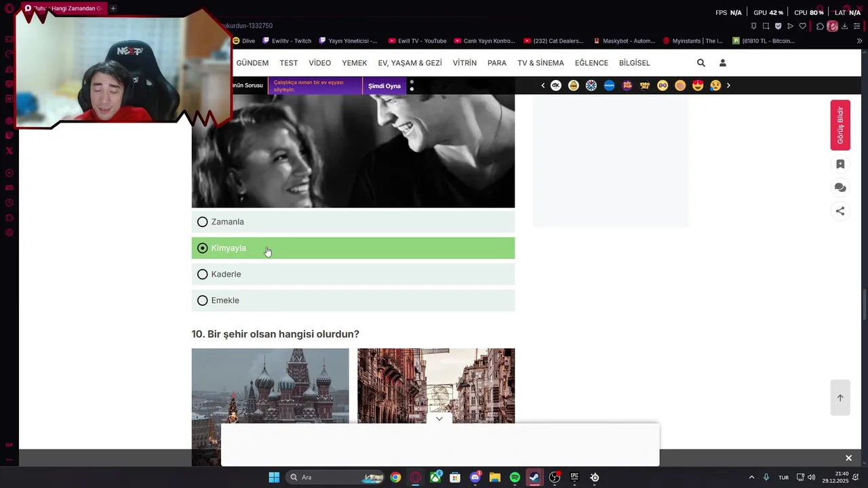Open the Windows Start menu
The width and height of the screenshot is (868, 488).
(x=274, y=477)
